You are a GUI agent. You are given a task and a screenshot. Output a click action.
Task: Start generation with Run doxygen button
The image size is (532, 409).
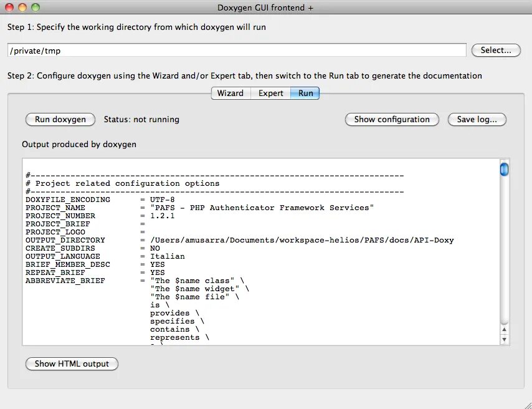point(60,120)
